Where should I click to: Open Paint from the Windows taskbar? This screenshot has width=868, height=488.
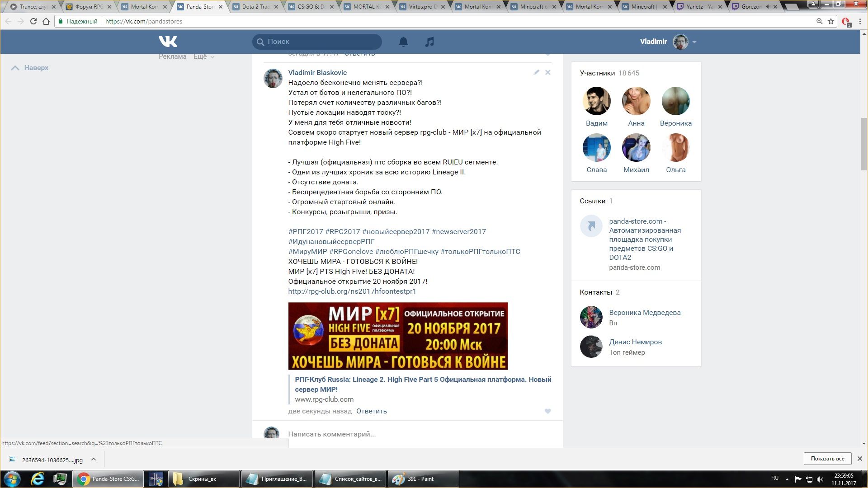tap(423, 479)
